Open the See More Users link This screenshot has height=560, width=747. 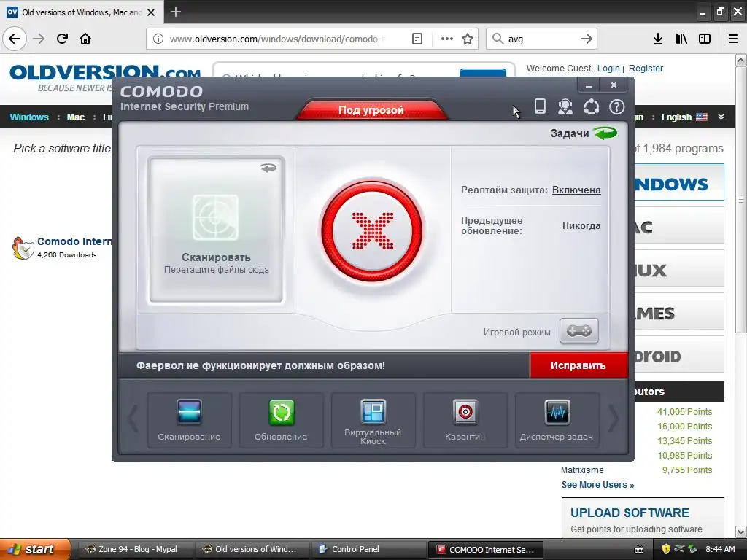[x=598, y=485]
